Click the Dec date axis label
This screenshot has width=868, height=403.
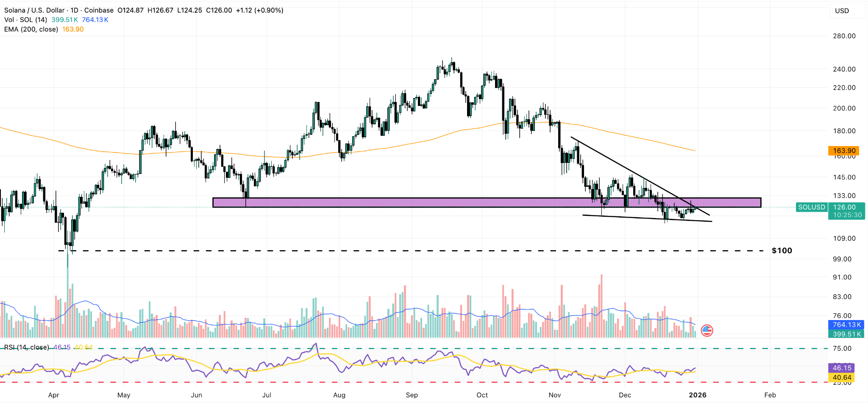click(625, 395)
